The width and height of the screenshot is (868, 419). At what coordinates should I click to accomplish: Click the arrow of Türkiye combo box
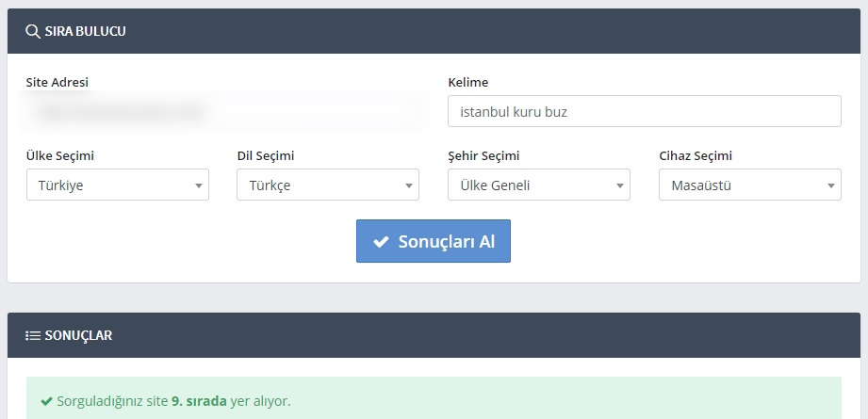pos(198,185)
